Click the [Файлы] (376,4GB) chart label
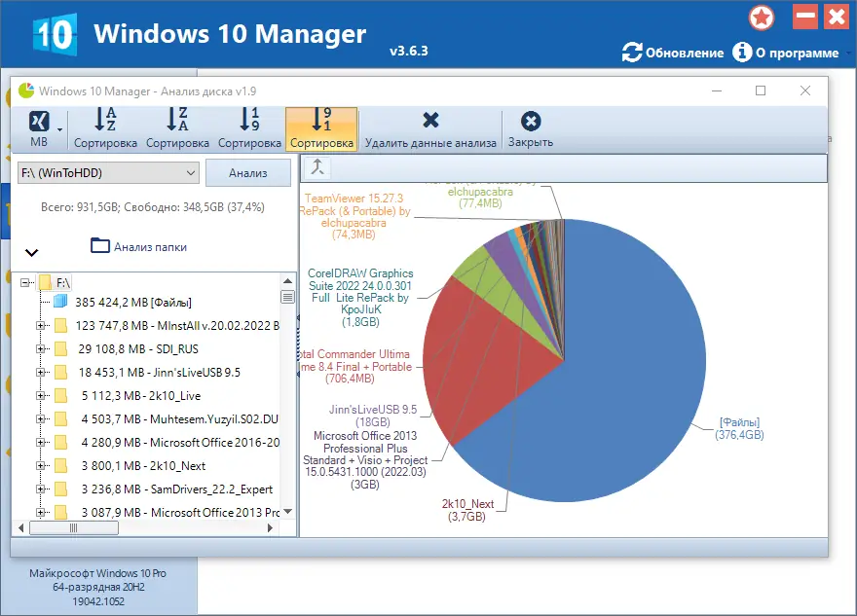The height and width of the screenshot is (616, 857). click(x=739, y=429)
